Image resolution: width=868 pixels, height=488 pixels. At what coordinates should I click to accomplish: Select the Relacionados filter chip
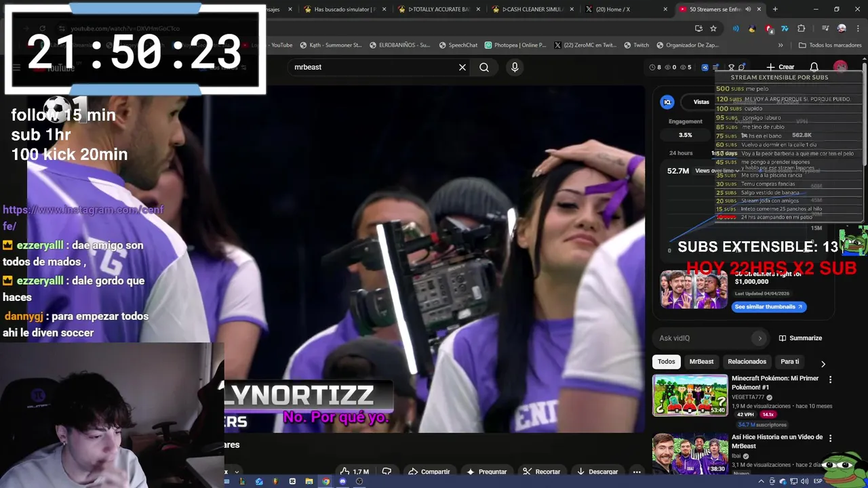(747, 361)
